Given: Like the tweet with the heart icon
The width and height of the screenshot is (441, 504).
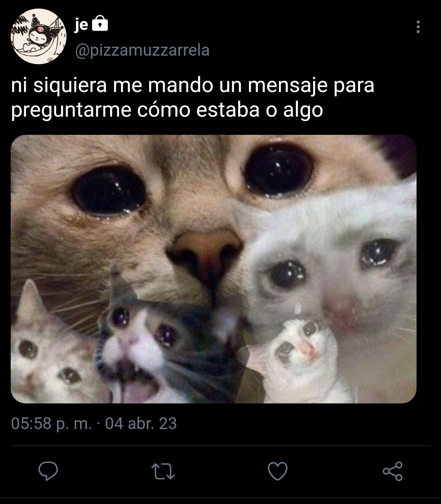Looking at the screenshot, I should 277,471.
